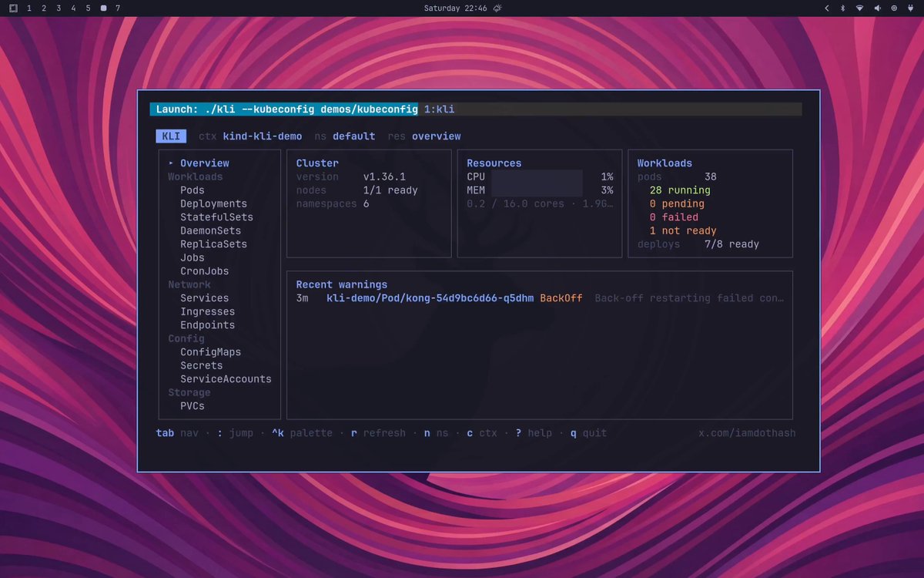
Task: Click the q quit shortcut hint
Action: tap(588, 433)
